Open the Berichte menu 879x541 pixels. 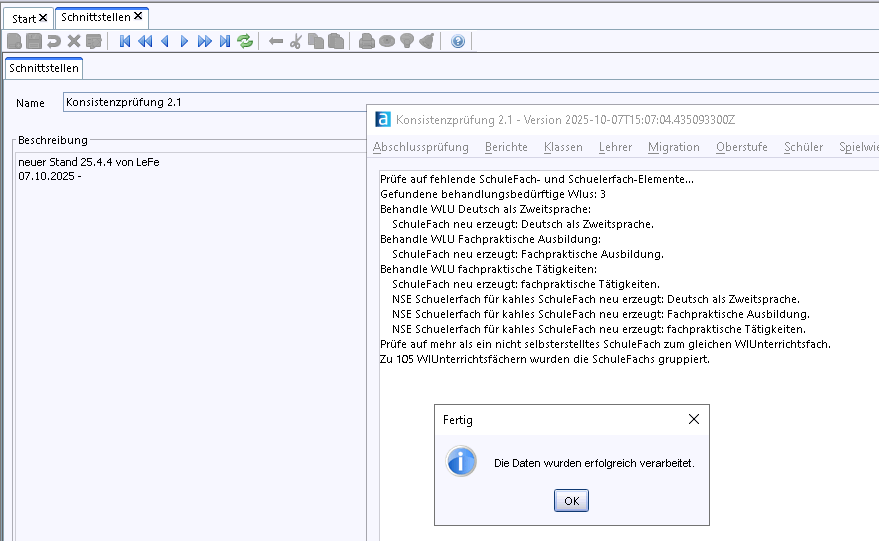(x=506, y=147)
